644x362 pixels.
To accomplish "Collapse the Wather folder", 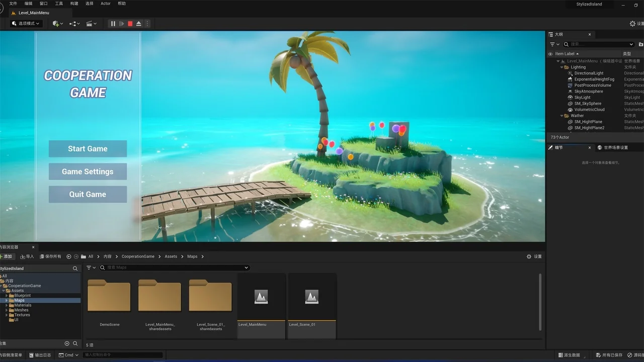I will pos(561,116).
